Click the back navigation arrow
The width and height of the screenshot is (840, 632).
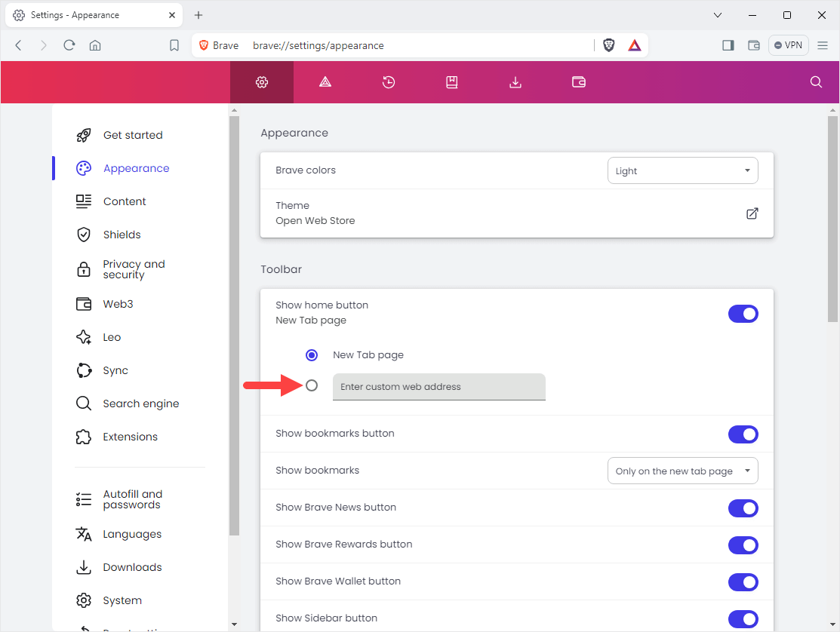[18, 45]
